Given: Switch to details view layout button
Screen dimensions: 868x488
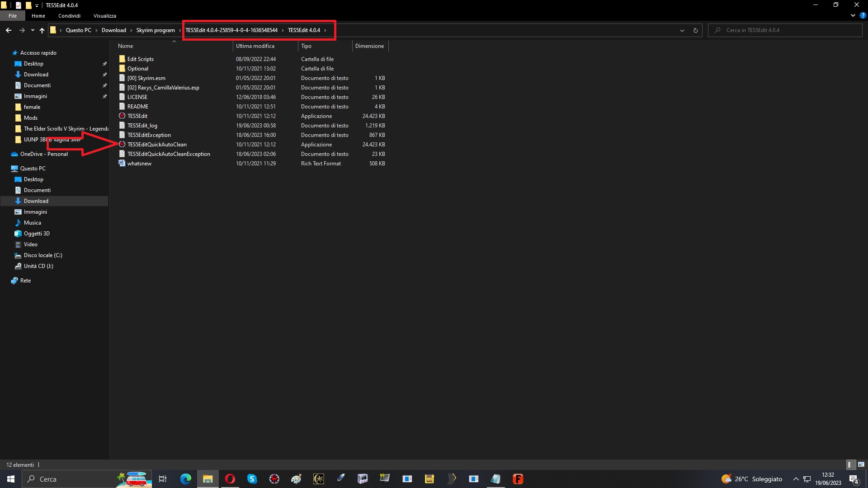Looking at the screenshot, I should pos(850,465).
